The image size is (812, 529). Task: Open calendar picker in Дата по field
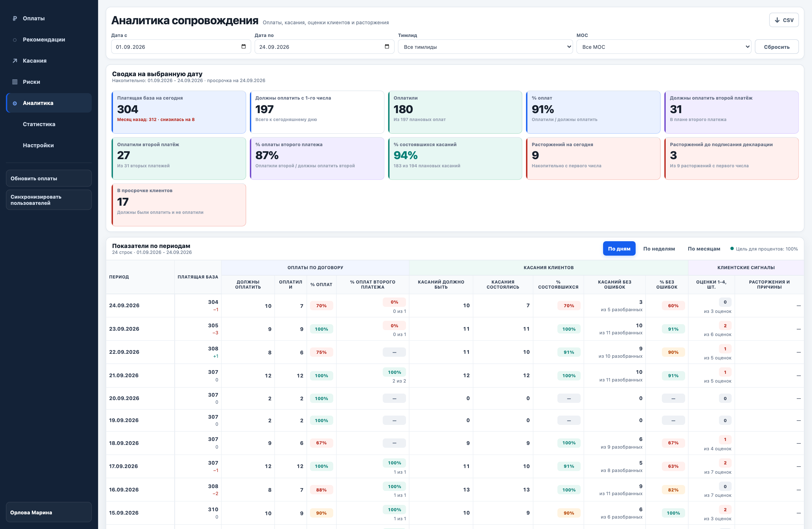coord(387,47)
